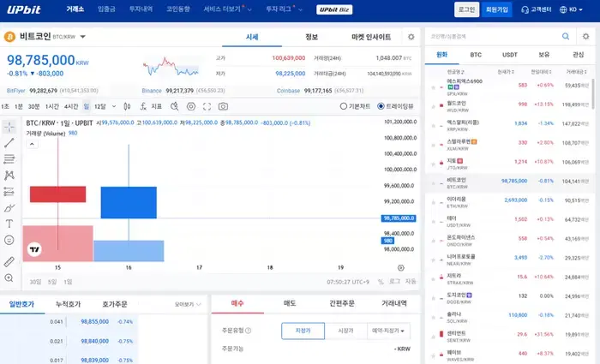Viewport: 600px width, 364px height.
Task: Click the chart comparison search icon
Action: 175,106
